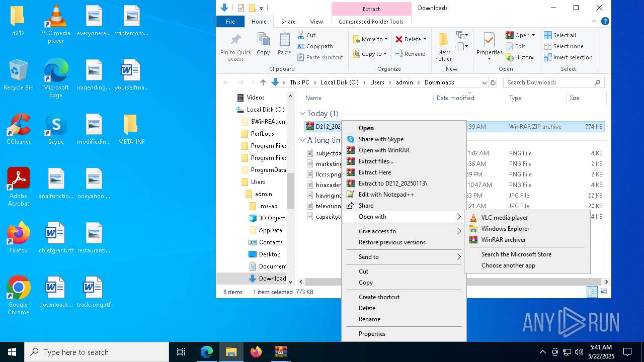Launch Firefox from the desktop icon
644x362 pixels.
pos(19,238)
